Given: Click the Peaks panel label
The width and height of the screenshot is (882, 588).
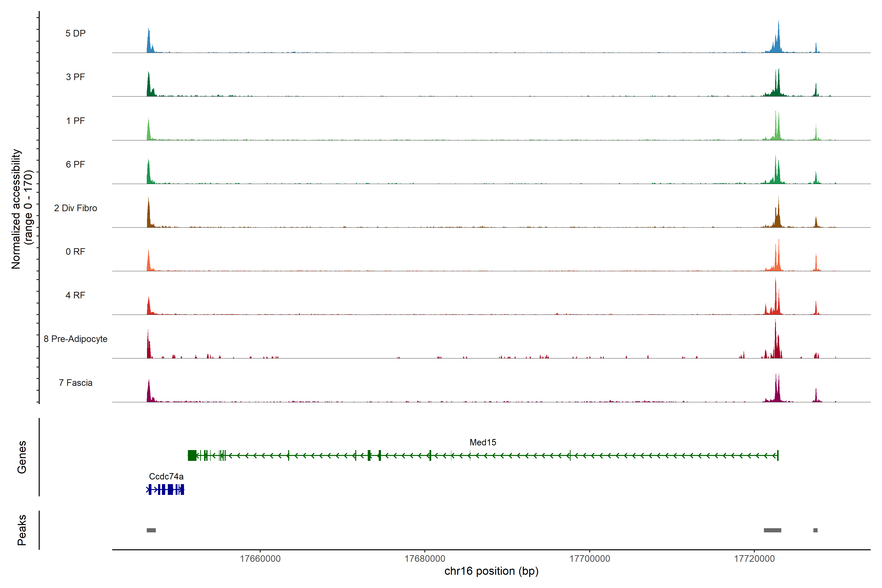Looking at the screenshot, I should pos(22,530).
